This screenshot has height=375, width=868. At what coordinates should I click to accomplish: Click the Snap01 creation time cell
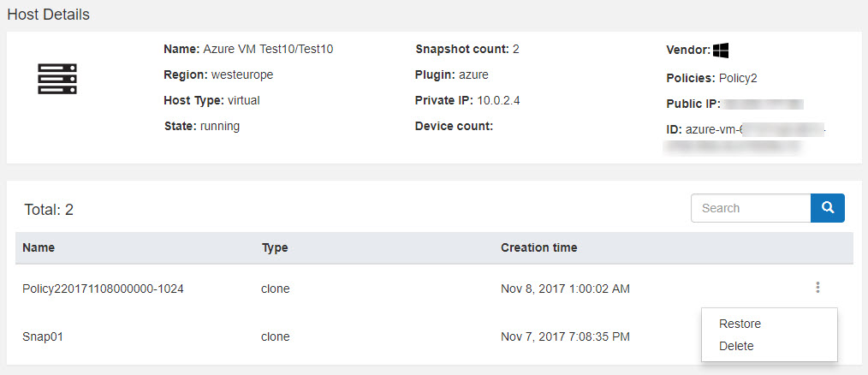coord(565,336)
